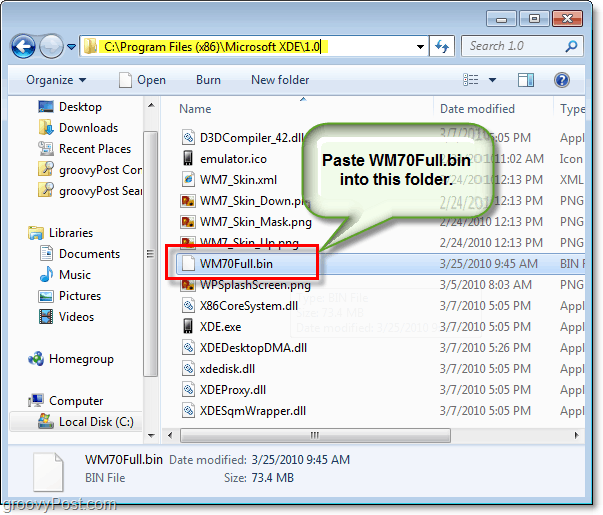Screen dimensions: 603x515
Task: Open the groovyPost Sear saved search
Action: point(100,191)
